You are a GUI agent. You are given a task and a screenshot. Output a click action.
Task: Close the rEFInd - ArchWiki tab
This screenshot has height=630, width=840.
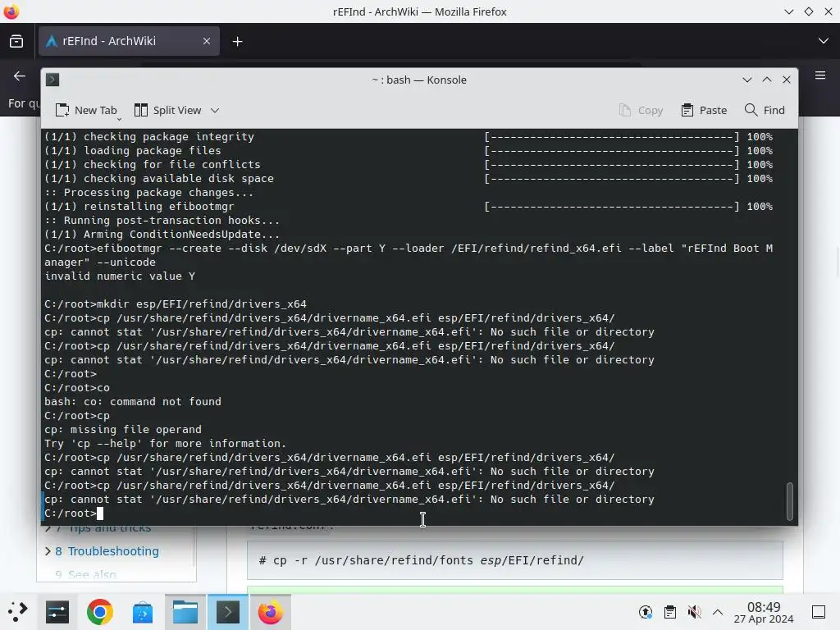click(x=206, y=41)
